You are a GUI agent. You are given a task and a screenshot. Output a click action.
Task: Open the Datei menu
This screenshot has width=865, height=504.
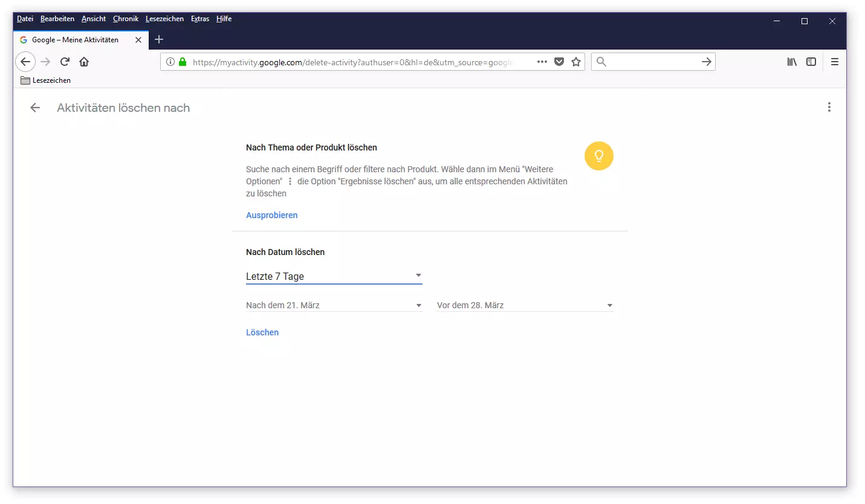[25, 19]
